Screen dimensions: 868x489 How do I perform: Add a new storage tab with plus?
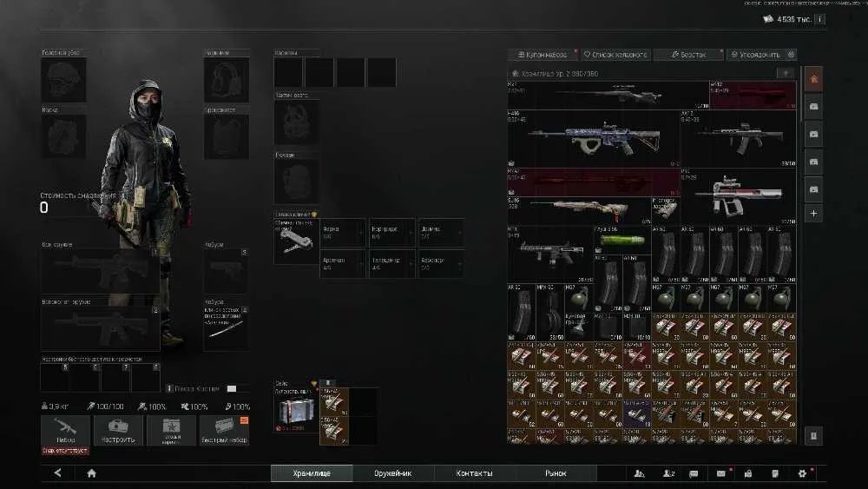click(813, 213)
